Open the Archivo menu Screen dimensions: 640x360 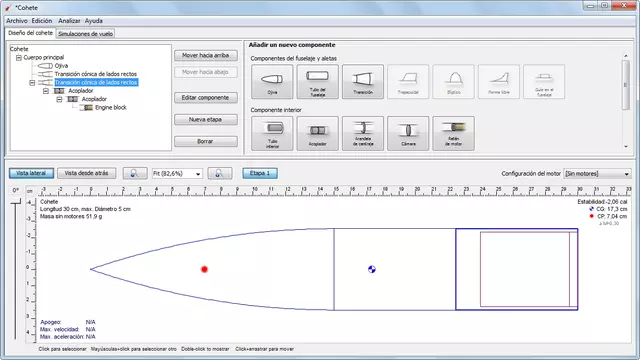point(17,21)
